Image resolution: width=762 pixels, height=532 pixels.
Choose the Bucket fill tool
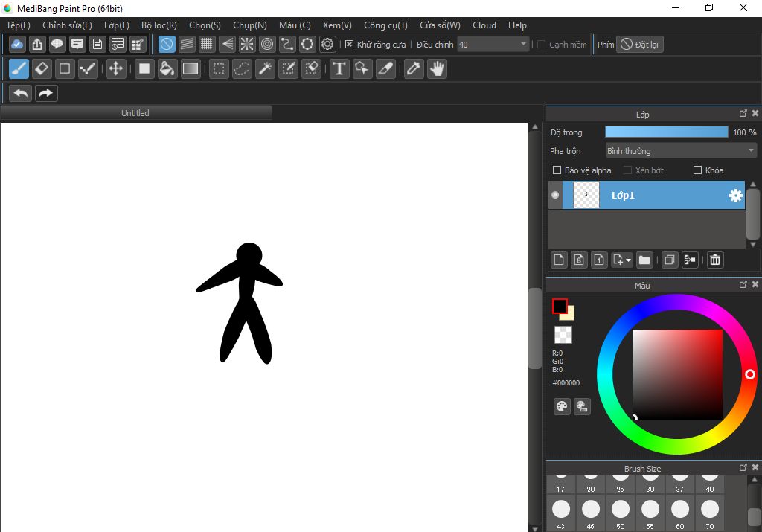click(167, 69)
